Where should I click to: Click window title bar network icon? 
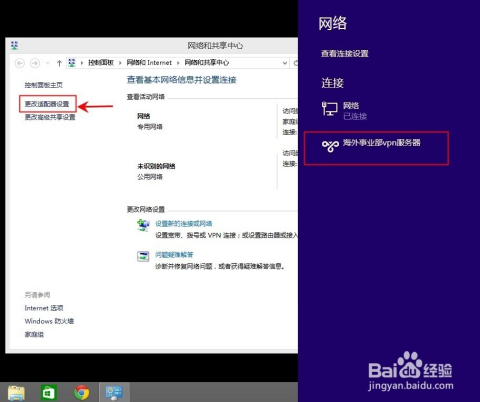click(x=14, y=45)
